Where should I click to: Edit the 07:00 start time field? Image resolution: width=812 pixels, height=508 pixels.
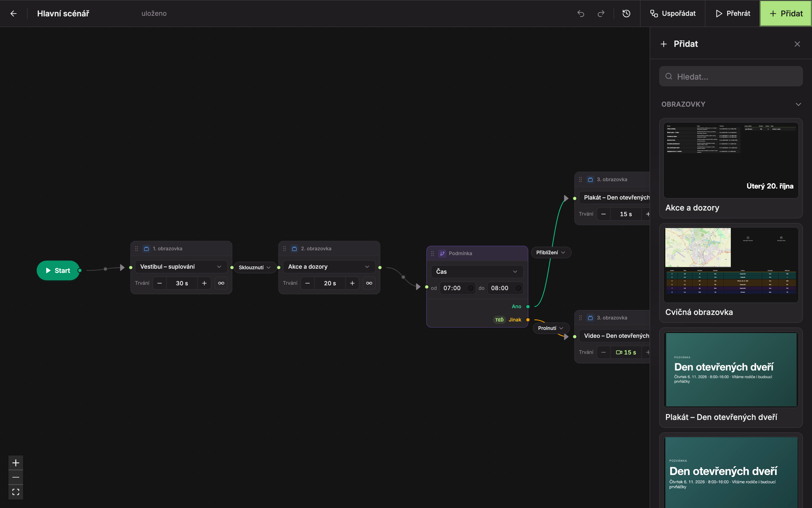click(458, 288)
